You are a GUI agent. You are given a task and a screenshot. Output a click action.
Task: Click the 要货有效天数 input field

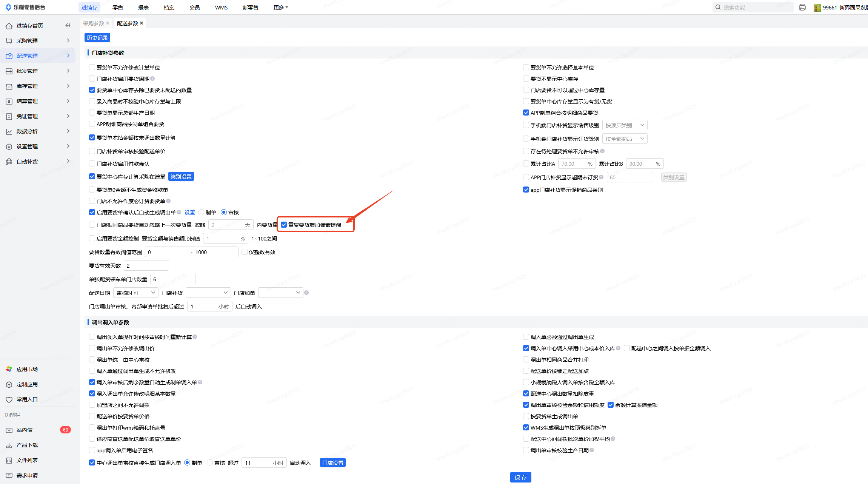tap(146, 265)
